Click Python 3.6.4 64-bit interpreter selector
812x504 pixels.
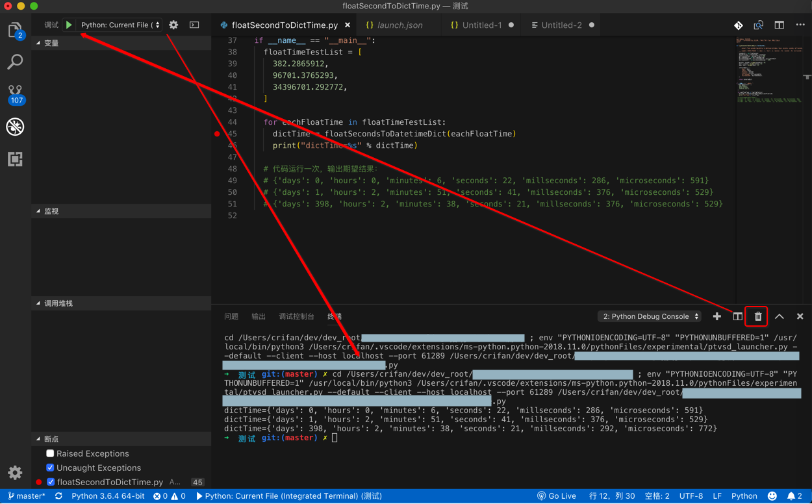(108, 496)
